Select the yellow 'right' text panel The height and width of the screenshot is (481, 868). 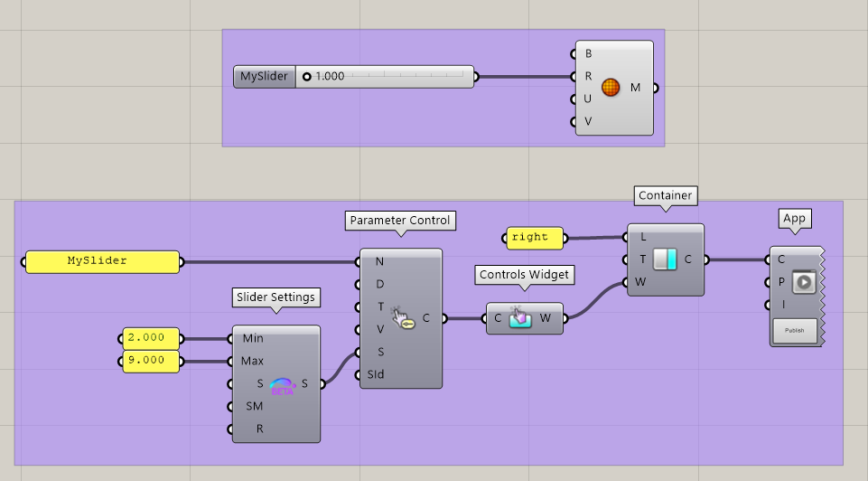point(535,238)
